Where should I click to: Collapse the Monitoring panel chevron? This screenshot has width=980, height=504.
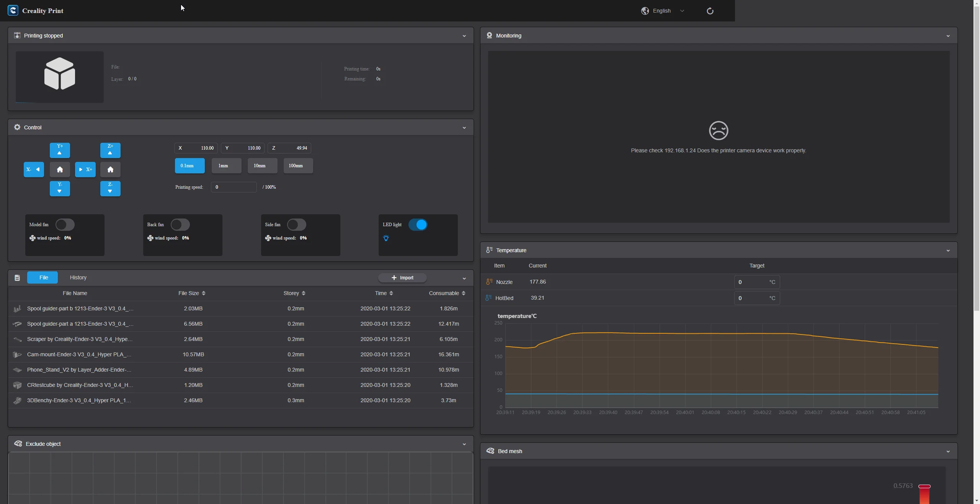[948, 36]
